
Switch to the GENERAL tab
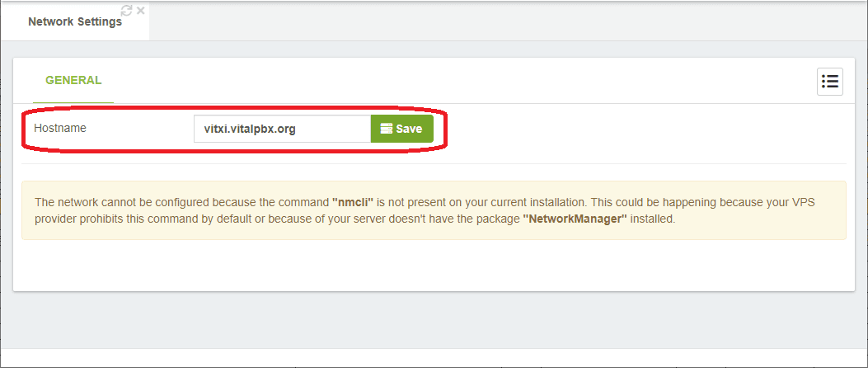73,80
